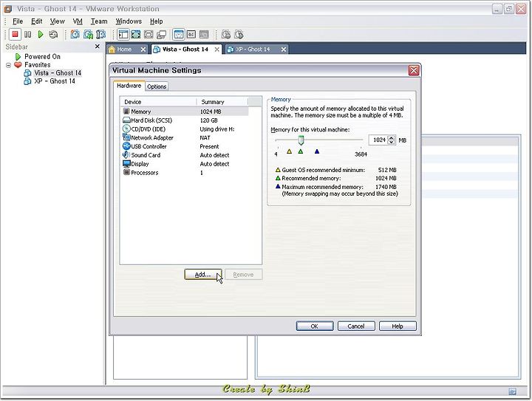The image size is (532, 401).
Task: Select the Network Adapter device
Action: 185,137
